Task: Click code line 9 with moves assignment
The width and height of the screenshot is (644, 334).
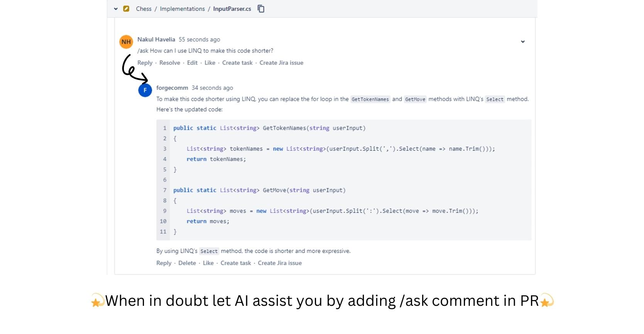Action: pyautogui.click(x=333, y=211)
